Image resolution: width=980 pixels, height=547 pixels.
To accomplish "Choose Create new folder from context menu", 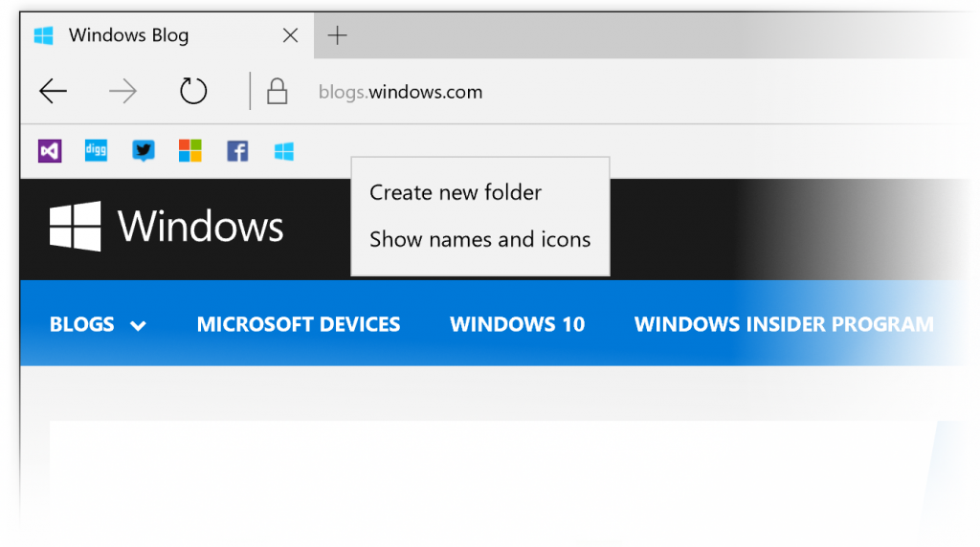I will 456,193.
